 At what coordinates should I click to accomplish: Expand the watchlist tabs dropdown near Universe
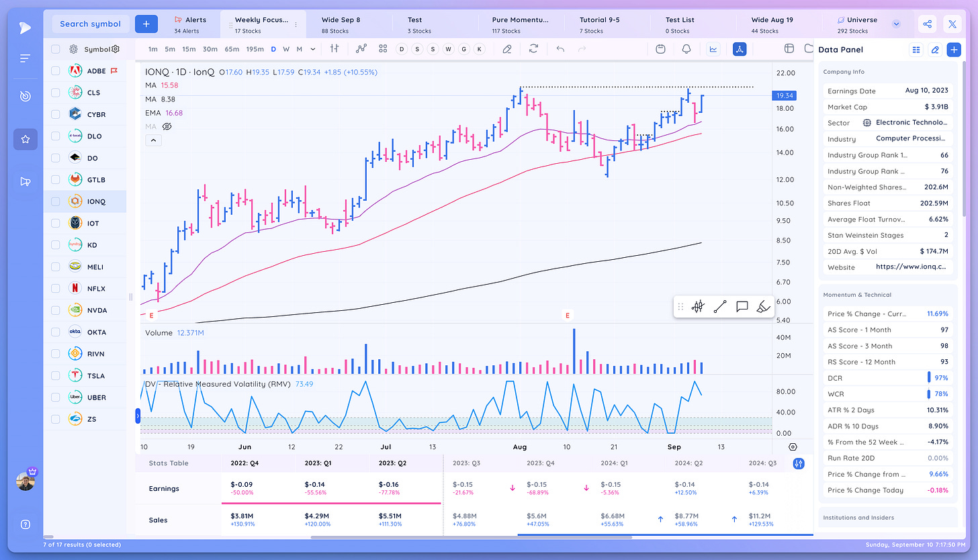coord(896,24)
